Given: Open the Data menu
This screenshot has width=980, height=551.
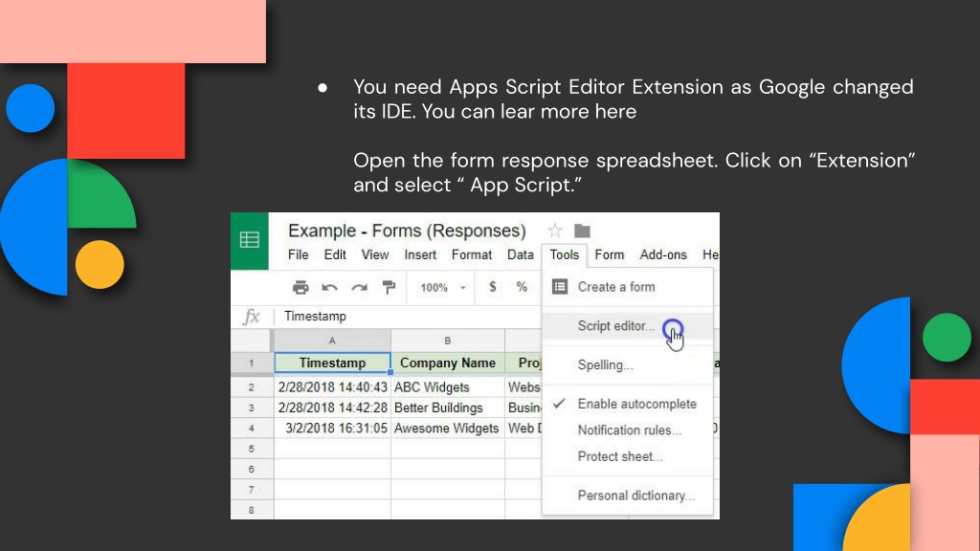Looking at the screenshot, I should point(521,254).
